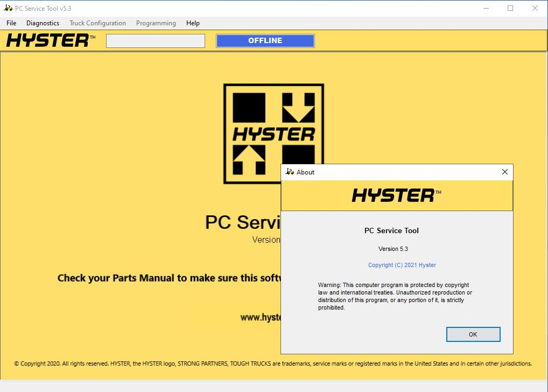548x392 pixels.
Task: Click the empty field beside Hyster logo
Action: [156, 40]
